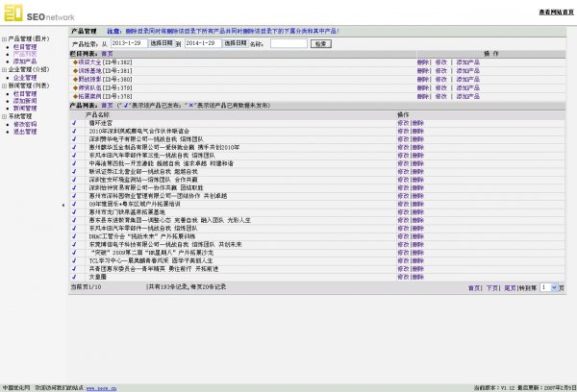Go to next page via 下页
Image resolution: width=577 pixels, height=392 pixels.
pos(492,288)
